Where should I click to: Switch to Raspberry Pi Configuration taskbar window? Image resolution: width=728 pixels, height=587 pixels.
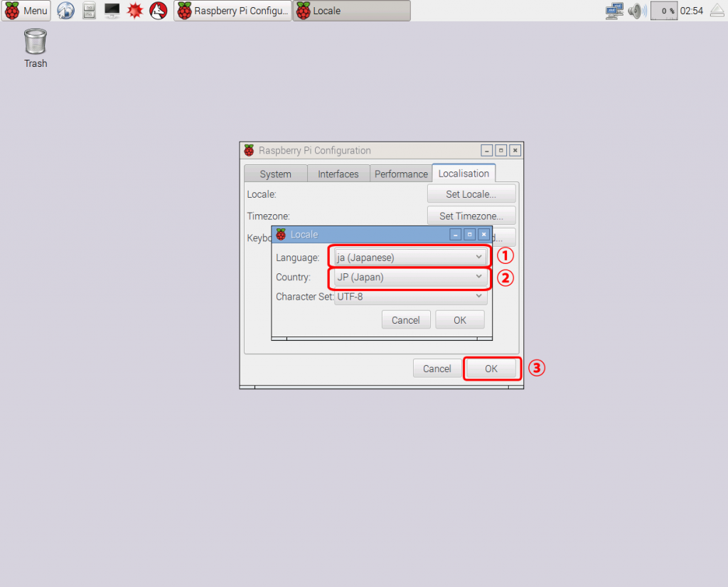coord(232,11)
